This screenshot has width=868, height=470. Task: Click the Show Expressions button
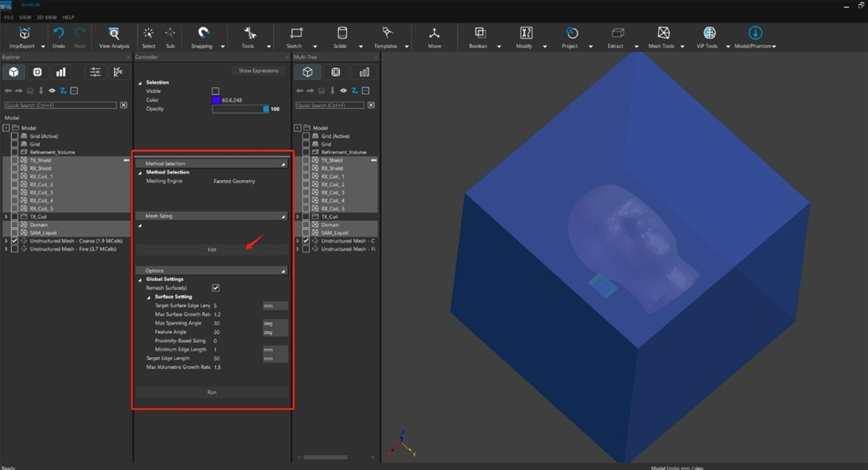[x=258, y=70]
